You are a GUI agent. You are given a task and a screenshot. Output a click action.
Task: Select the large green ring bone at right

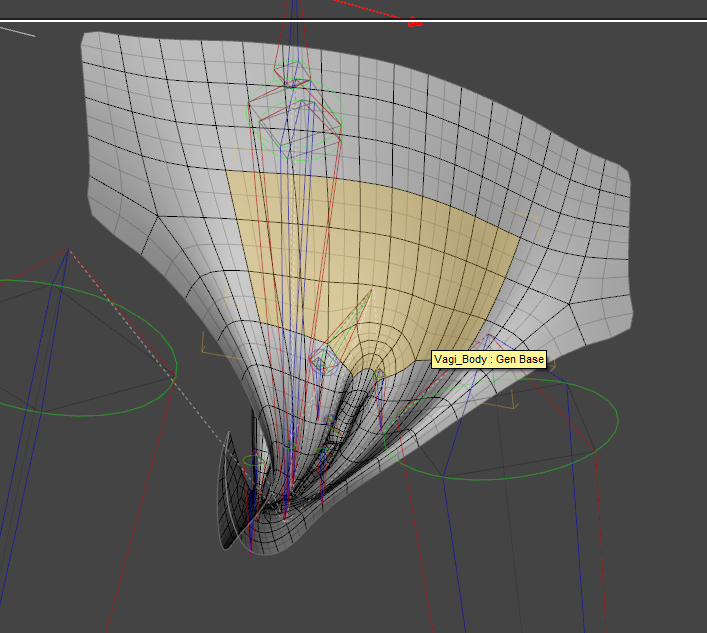[x=500, y=429]
